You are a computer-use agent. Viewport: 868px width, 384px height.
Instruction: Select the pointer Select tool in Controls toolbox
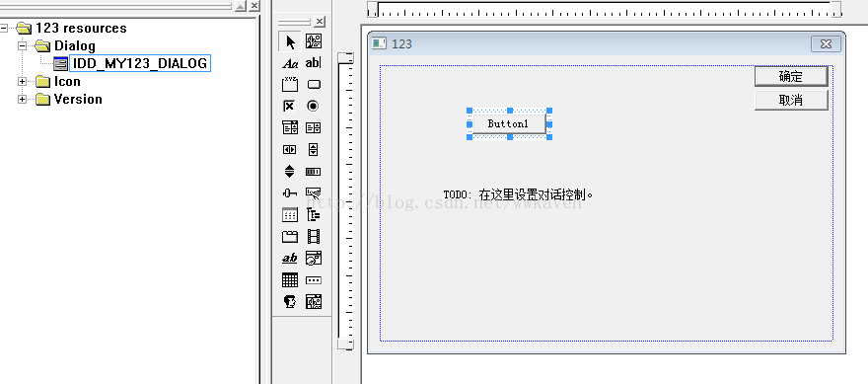tap(290, 41)
